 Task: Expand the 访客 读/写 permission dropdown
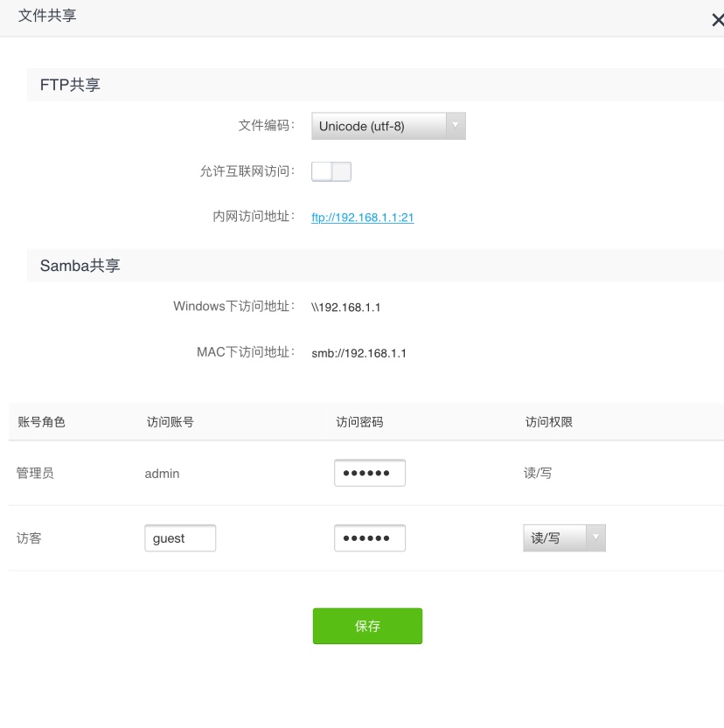click(563, 538)
